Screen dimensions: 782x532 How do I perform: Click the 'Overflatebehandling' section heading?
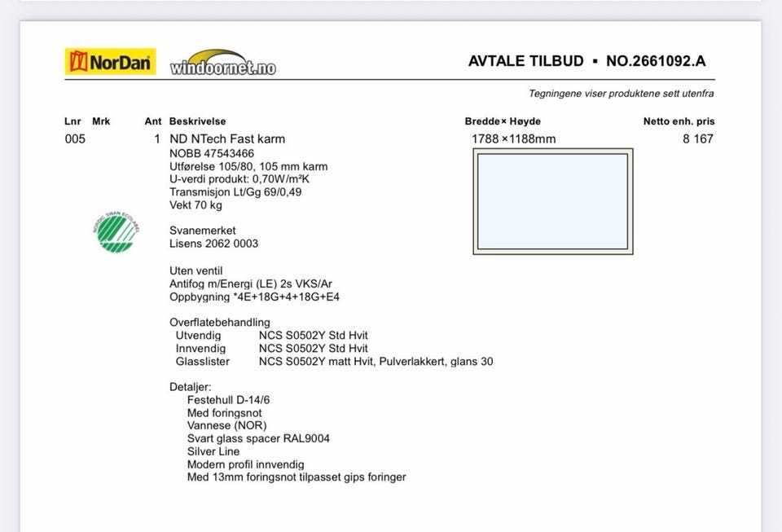[220, 322]
